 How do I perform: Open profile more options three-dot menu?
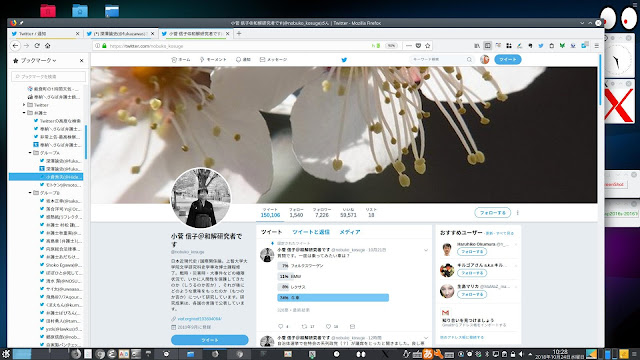pos(518,213)
